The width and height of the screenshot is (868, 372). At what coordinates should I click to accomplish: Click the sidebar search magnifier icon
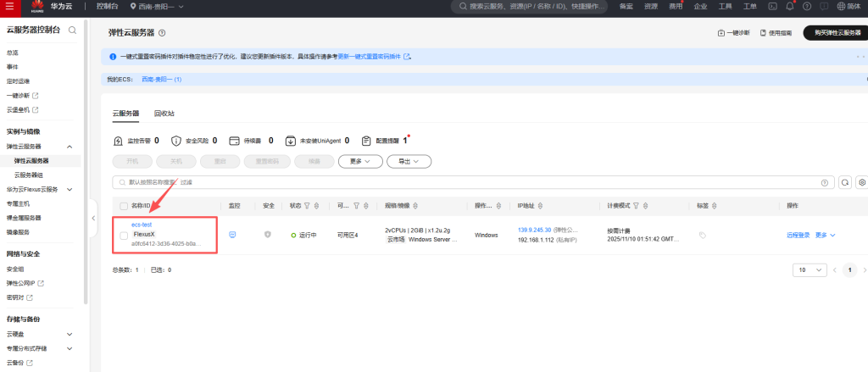(x=73, y=31)
